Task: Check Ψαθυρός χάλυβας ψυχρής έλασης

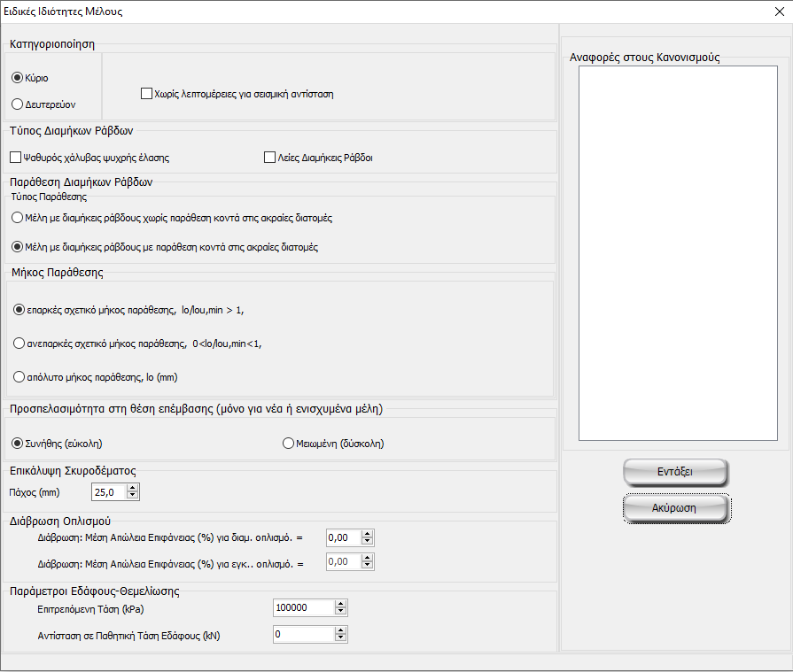Action: [15, 158]
